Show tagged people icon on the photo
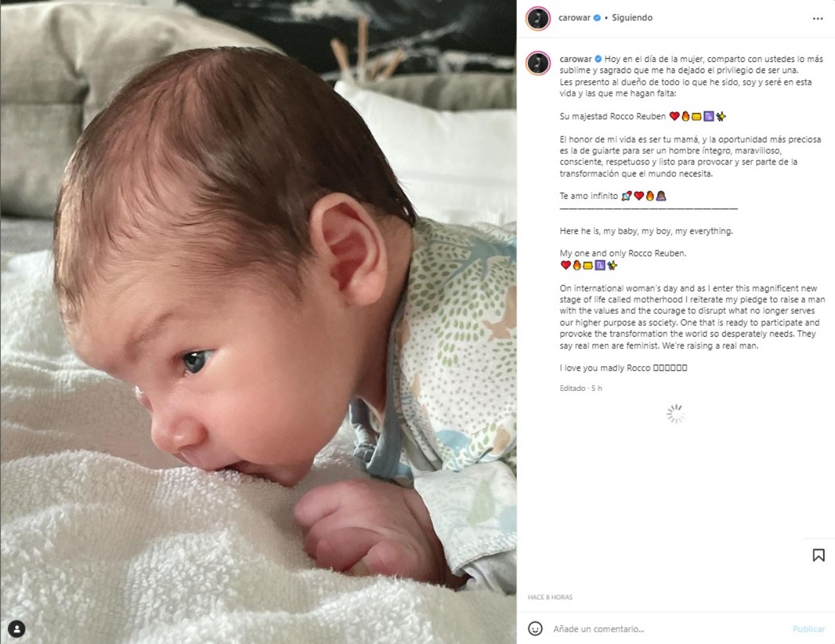Image resolution: width=835 pixels, height=644 pixels. pos(16,629)
